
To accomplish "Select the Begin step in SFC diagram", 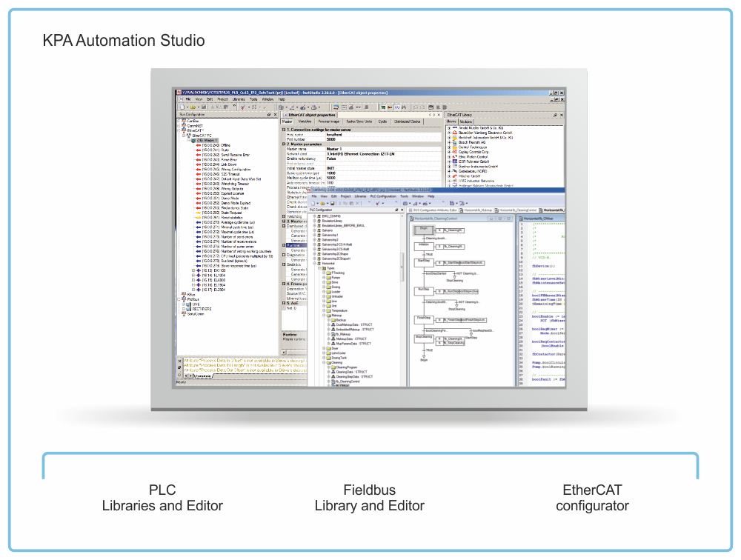I will (x=423, y=230).
